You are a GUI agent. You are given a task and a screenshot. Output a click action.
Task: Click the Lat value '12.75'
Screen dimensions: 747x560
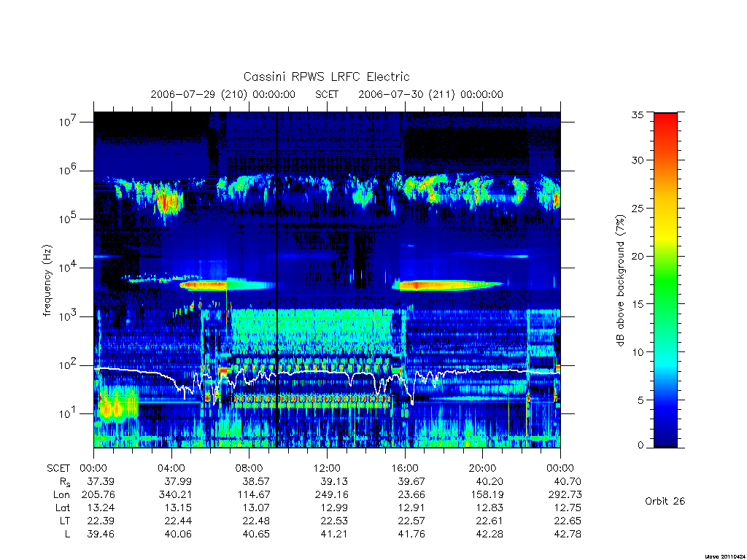tap(568, 507)
